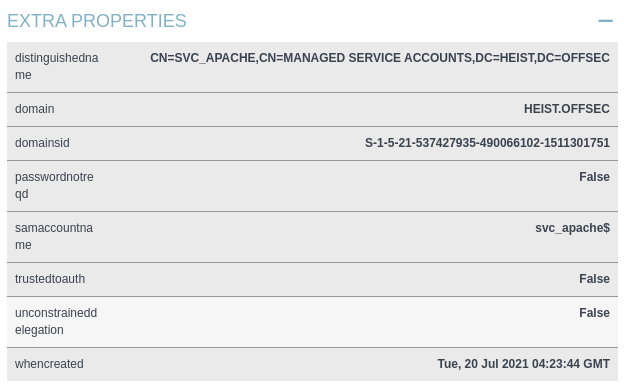This screenshot has width=624, height=389.
Task: Click the unconstraineddelegation property label
Action: click(56, 321)
